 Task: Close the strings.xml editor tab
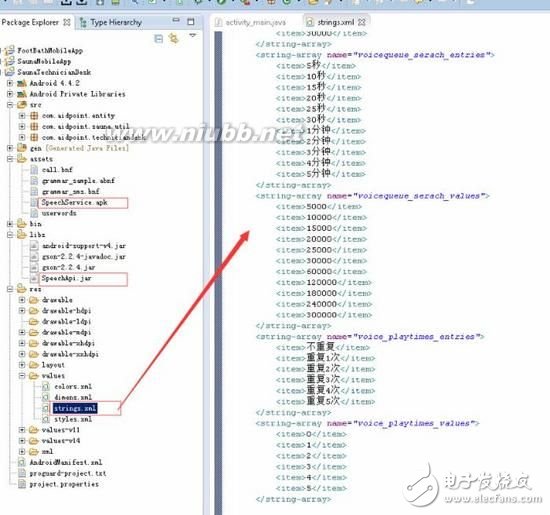point(362,22)
